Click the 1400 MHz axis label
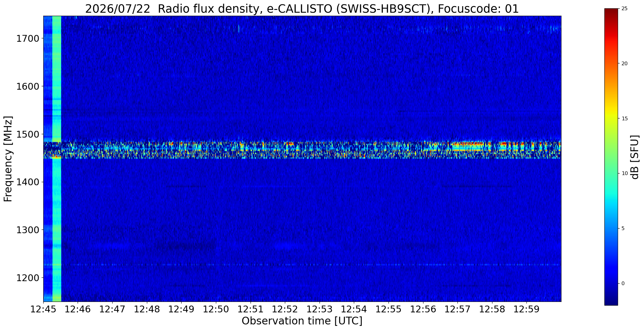Screen dimensions: 644x330 pos(28,182)
